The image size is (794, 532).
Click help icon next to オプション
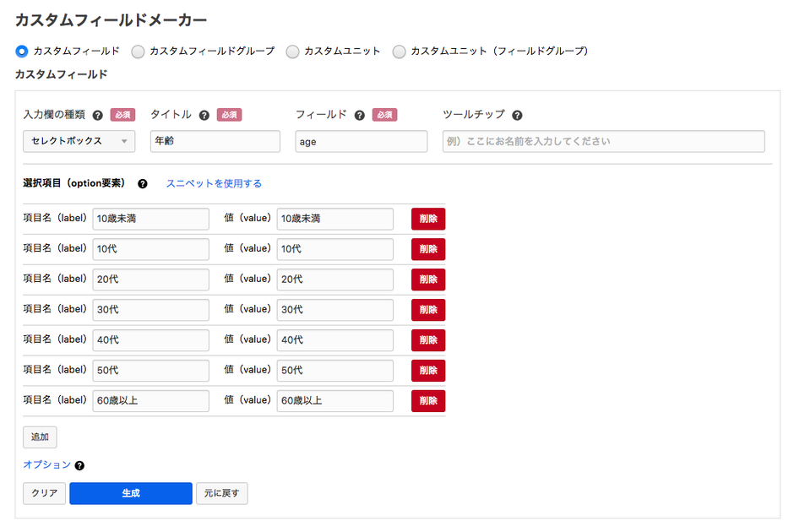pos(79,465)
